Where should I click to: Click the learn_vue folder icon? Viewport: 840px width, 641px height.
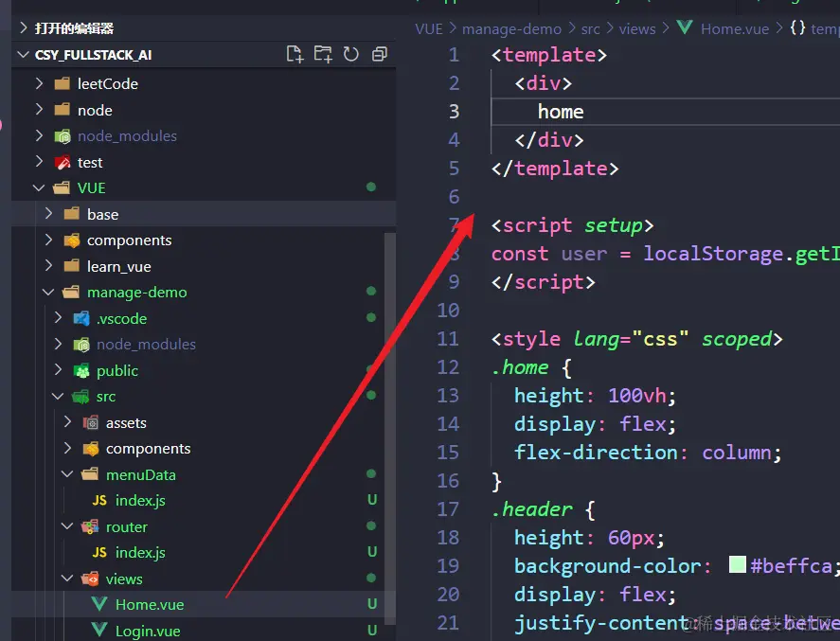(71, 266)
